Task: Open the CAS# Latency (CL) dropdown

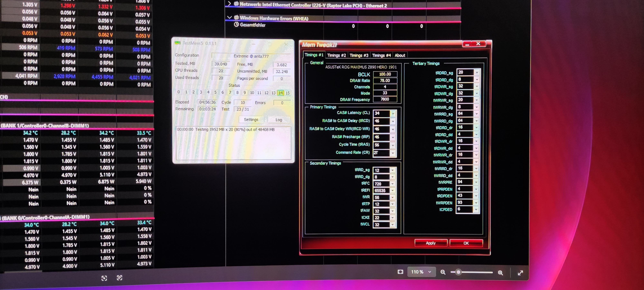Action: [393, 113]
